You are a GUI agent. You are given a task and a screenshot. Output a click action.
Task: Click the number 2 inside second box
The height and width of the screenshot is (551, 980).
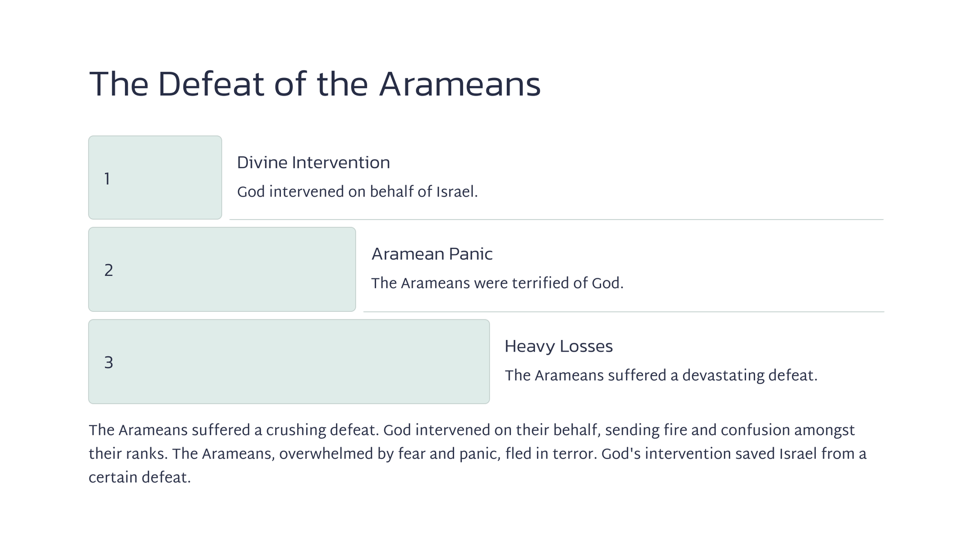pyautogui.click(x=109, y=271)
